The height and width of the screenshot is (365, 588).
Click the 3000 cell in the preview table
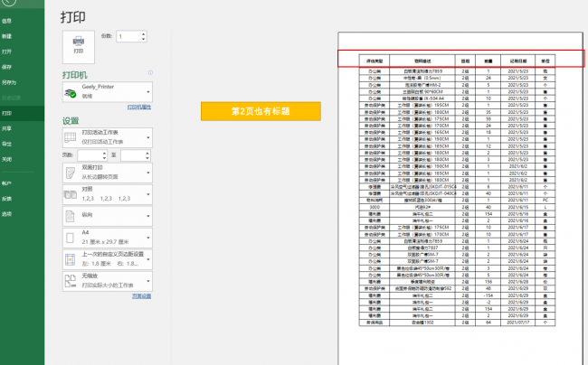point(375,207)
